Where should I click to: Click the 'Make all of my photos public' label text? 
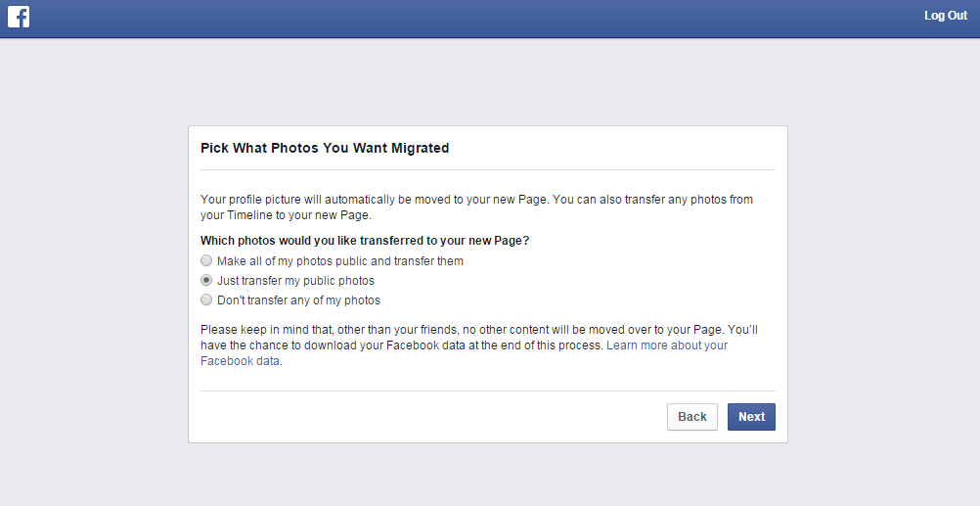tap(339, 261)
